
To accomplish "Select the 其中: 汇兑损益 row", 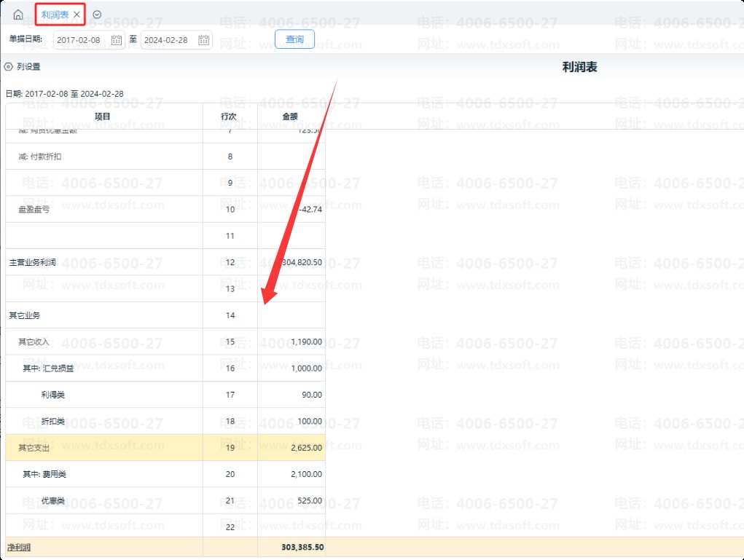I will point(48,368).
